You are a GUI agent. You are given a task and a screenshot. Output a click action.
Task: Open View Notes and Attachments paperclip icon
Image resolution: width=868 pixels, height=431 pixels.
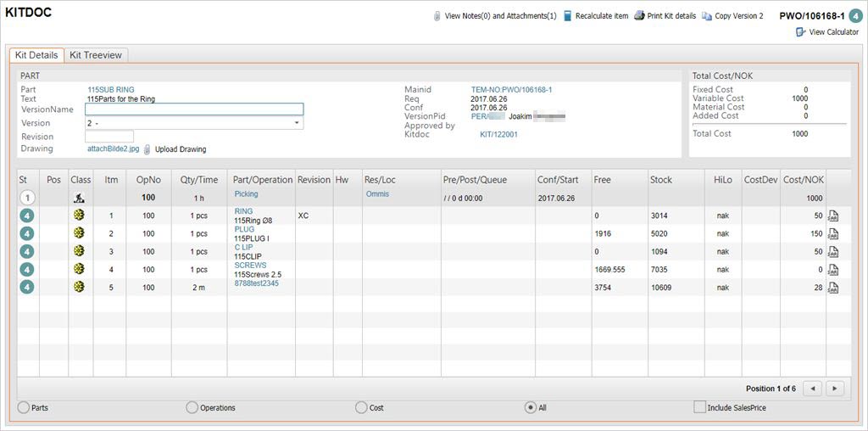click(x=437, y=16)
